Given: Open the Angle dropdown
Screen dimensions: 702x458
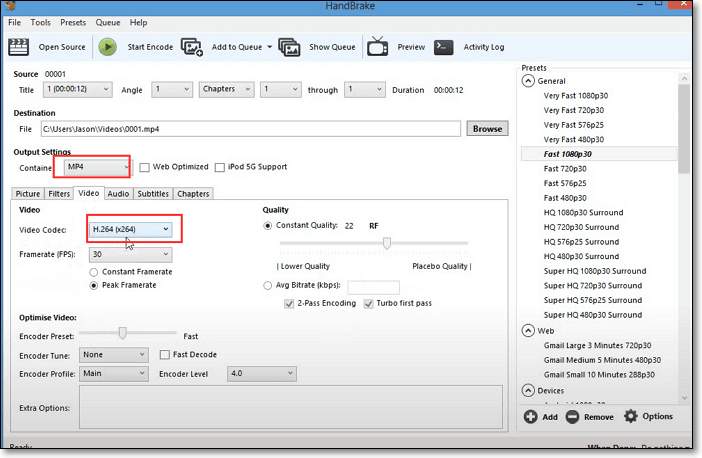Looking at the screenshot, I should pyautogui.click(x=172, y=89).
